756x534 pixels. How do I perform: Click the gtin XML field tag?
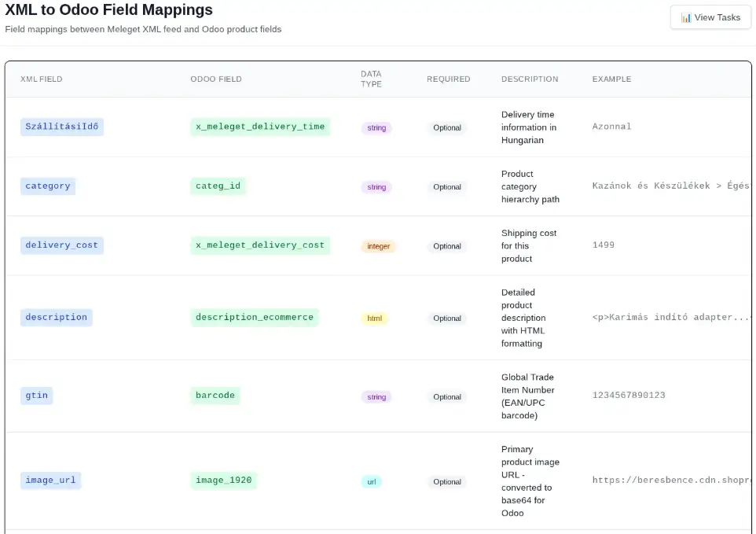click(x=37, y=395)
